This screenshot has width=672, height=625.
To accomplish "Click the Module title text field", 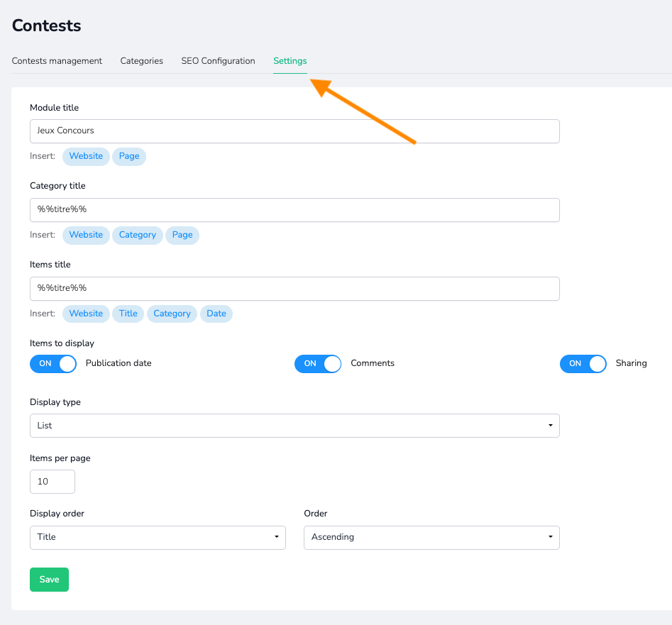I will click(294, 131).
